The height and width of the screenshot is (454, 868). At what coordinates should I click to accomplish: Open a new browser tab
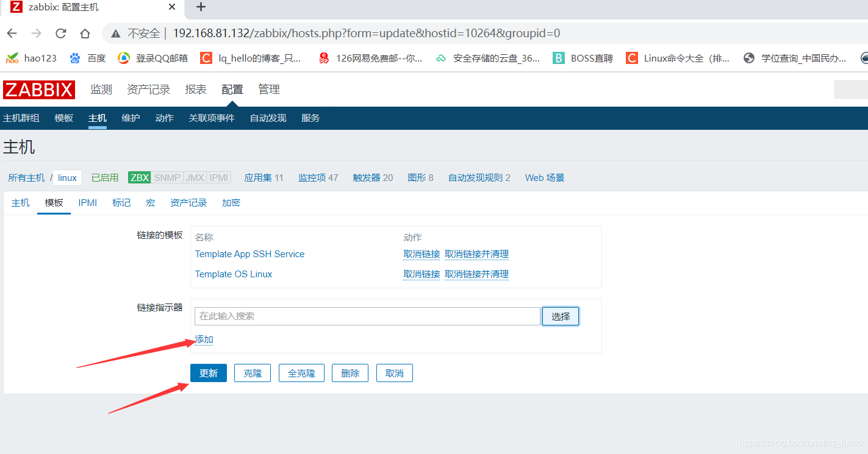[201, 7]
